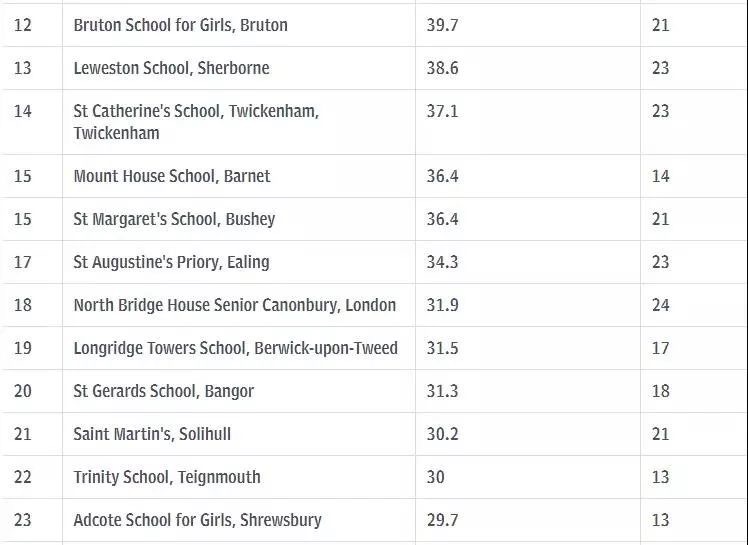Select Longridge Towers School, Berwick-upon-Tweed
The image size is (748, 545).
tap(235, 348)
